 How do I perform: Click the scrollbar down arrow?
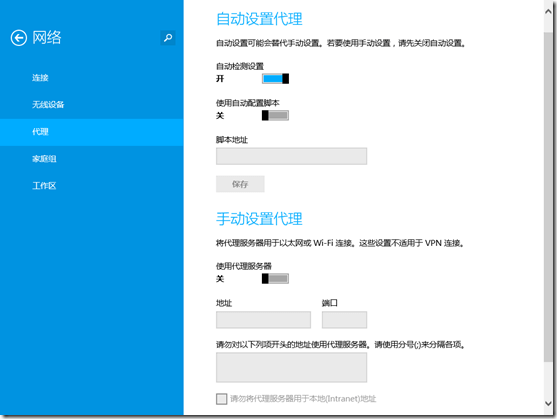[x=548, y=403]
